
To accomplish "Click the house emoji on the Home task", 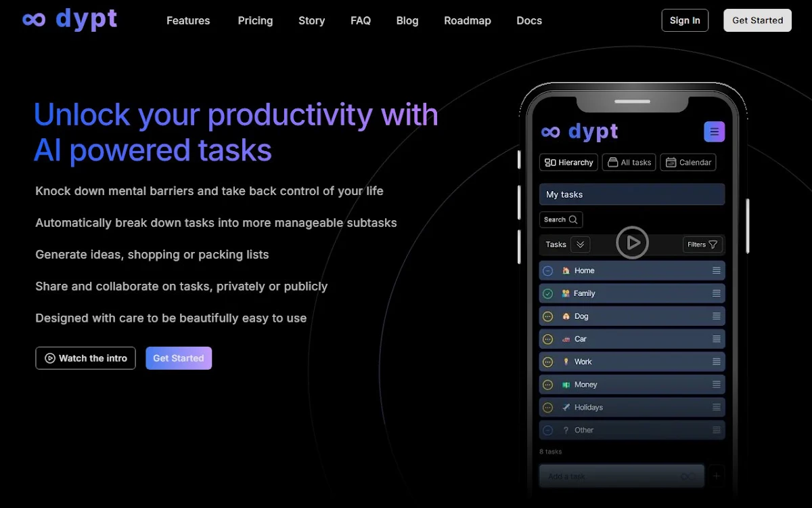I will pos(566,271).
